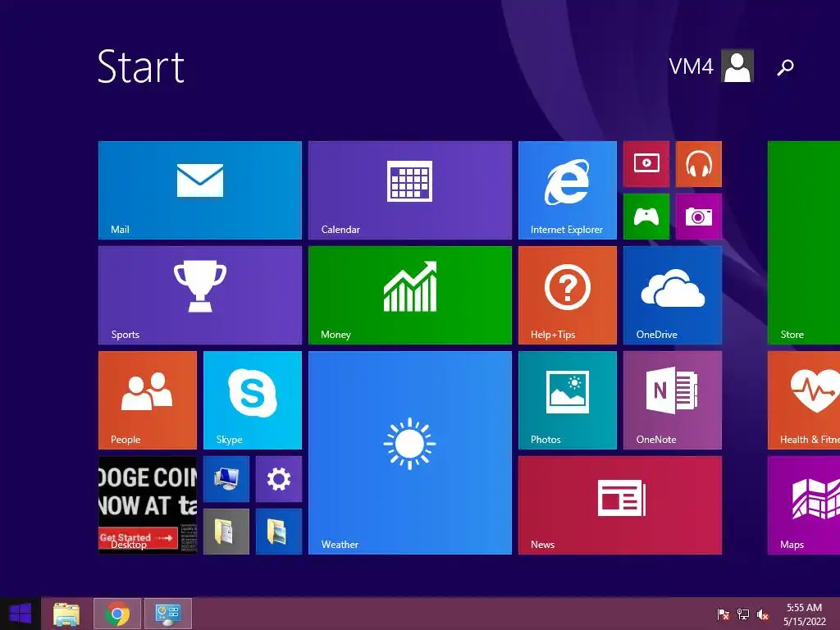Open the Pictures folder tile
This screenshot has width=840, height=630.
pyautogui.click(x=279, y=532)
